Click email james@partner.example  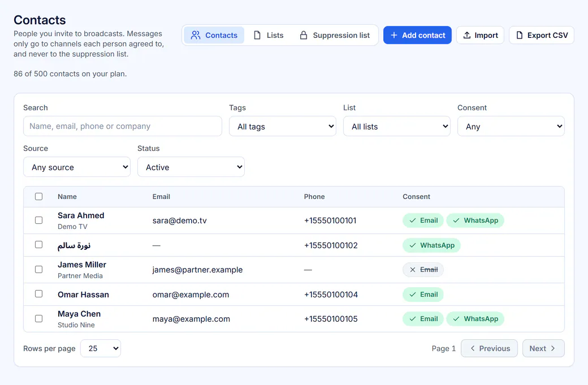tap(198, 270)
